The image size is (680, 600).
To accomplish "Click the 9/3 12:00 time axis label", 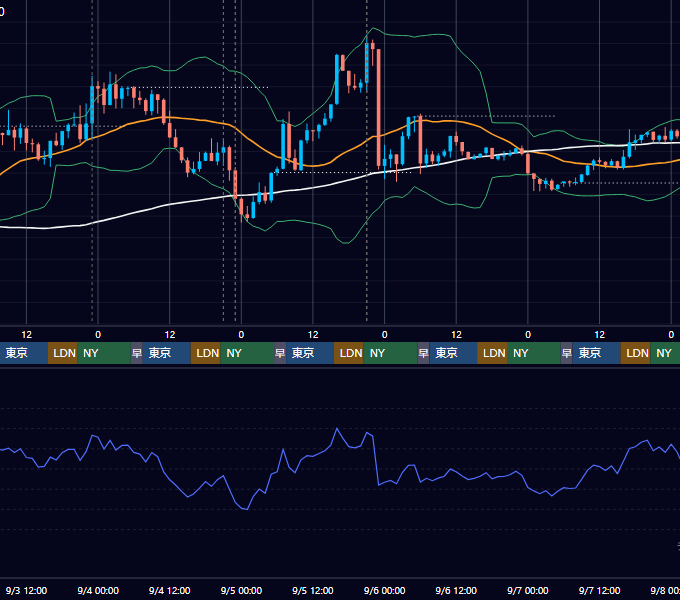I will click(x=26, y=590).
